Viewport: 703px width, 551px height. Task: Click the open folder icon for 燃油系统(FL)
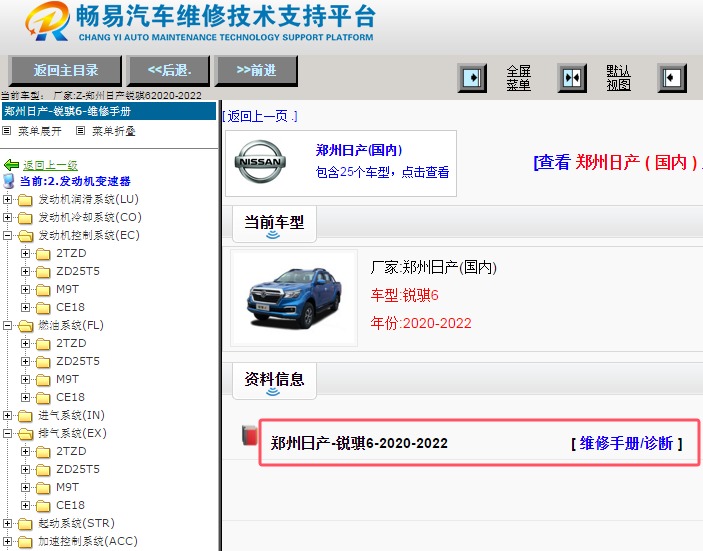click(26, 325)
